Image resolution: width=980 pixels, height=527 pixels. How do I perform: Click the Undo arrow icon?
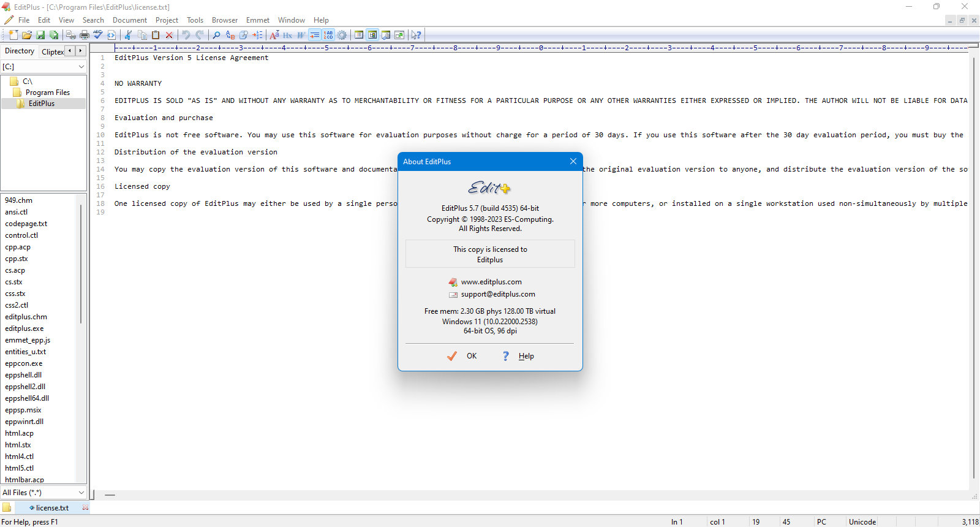tap(186, 35)
